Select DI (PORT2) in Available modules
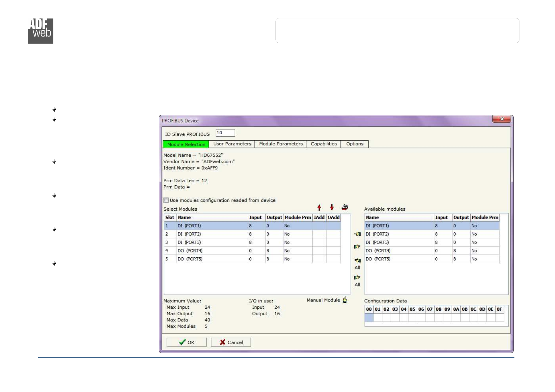 (x=432, y=234)
